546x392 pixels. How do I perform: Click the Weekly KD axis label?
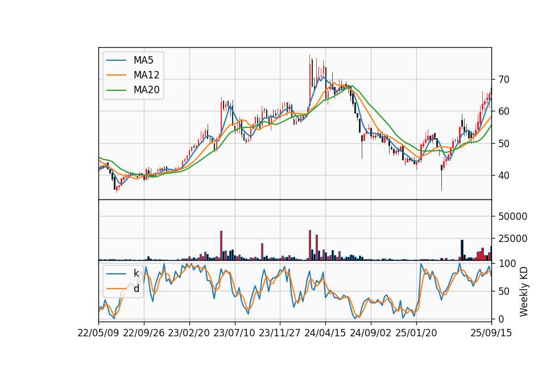pyautogui.click(x=524, y=291)
